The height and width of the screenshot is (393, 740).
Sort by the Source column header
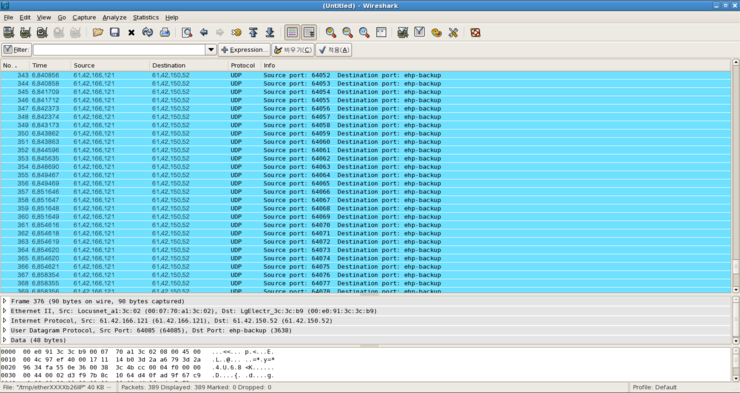point(110,65)
